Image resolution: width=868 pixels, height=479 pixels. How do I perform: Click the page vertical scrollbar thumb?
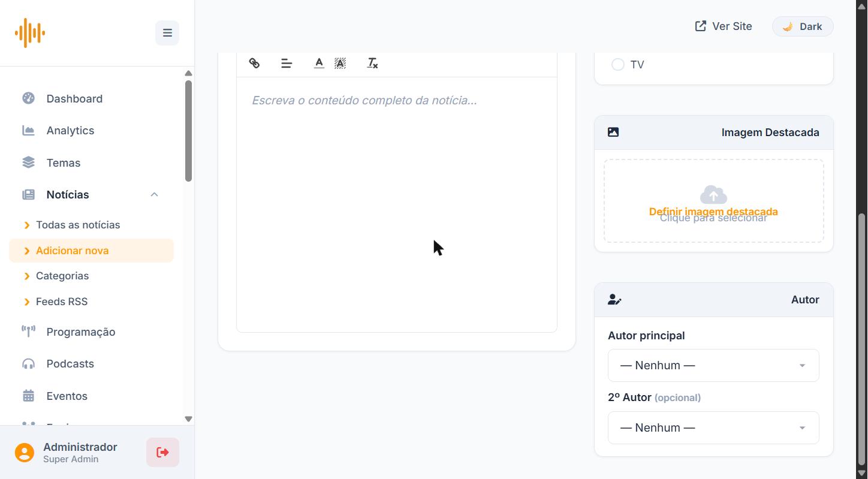click(x=863, y=339)
